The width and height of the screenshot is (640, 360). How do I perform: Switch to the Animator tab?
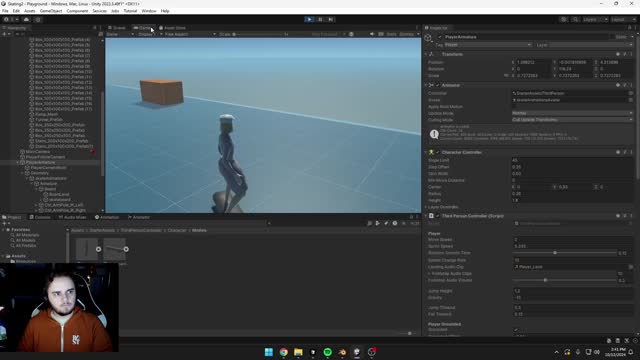click(139, 217)
